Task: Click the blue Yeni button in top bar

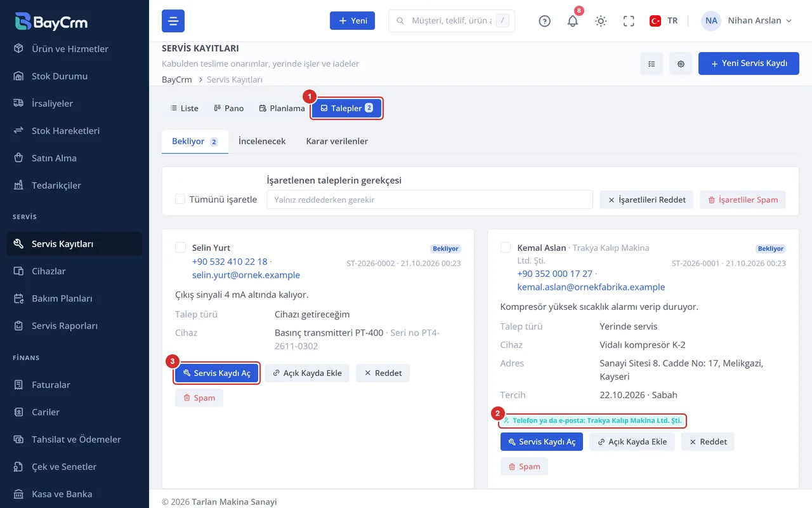Action: [x=352, y=21]
